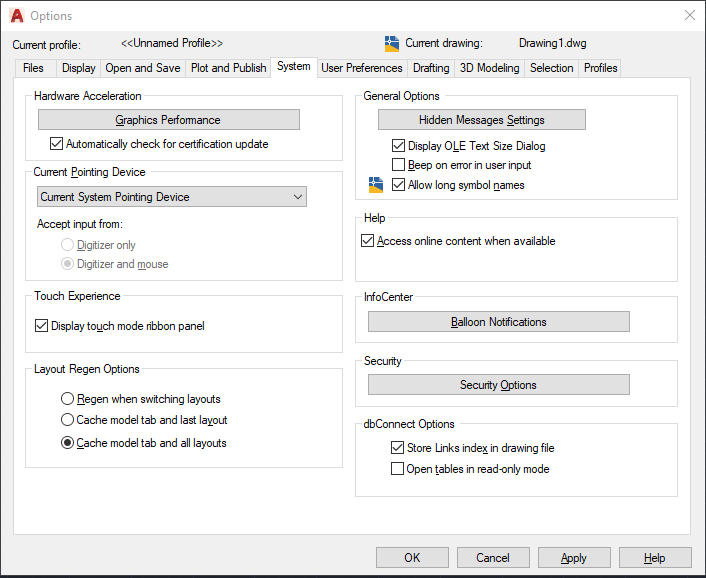Open Graphics Performance settings
The image size is (706, 578).
(x=168, y=120)
